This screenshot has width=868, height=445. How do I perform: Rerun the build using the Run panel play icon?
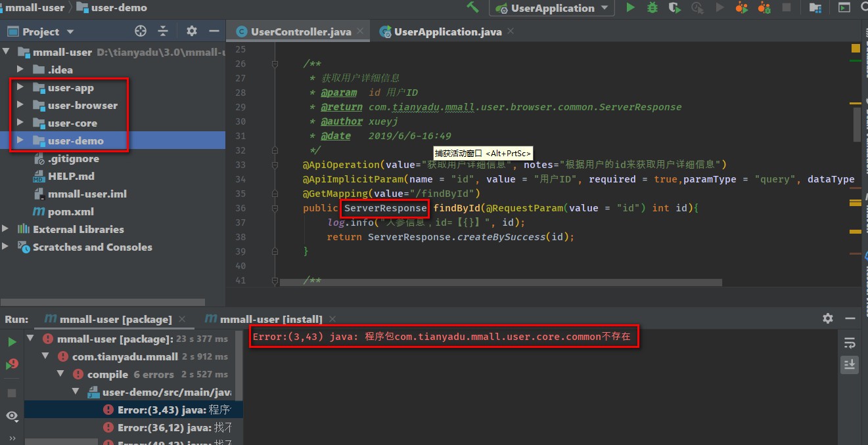pyautogui.click(x=12, y=342)
